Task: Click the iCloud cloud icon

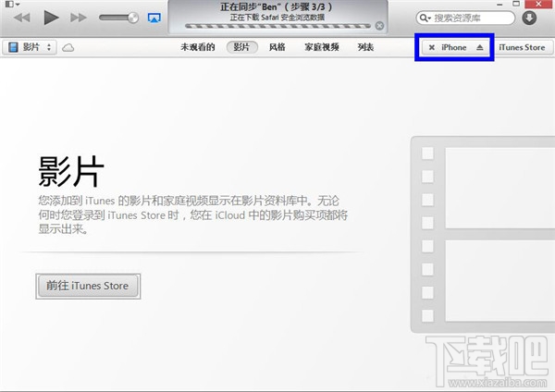Action: point(68,47)
